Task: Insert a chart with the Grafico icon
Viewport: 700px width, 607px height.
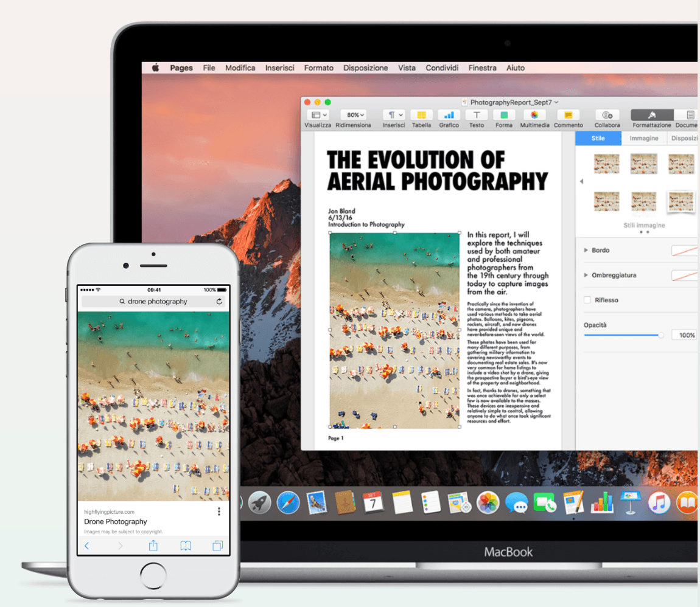Action: point(449,115)
